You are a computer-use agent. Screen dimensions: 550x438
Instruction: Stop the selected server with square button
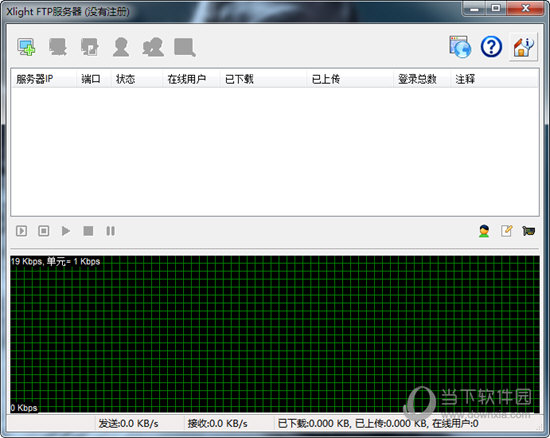(x=88, y=231)
